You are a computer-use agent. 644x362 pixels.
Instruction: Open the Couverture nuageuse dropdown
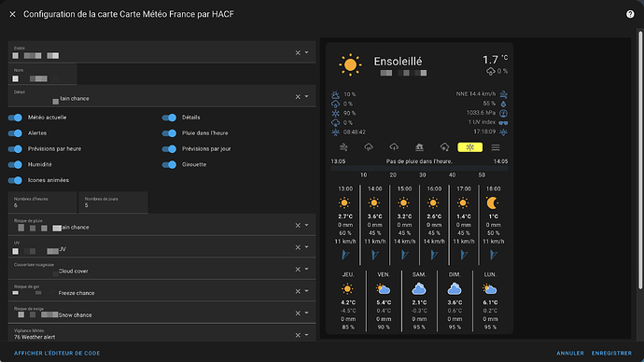click(x=307, y=269)
